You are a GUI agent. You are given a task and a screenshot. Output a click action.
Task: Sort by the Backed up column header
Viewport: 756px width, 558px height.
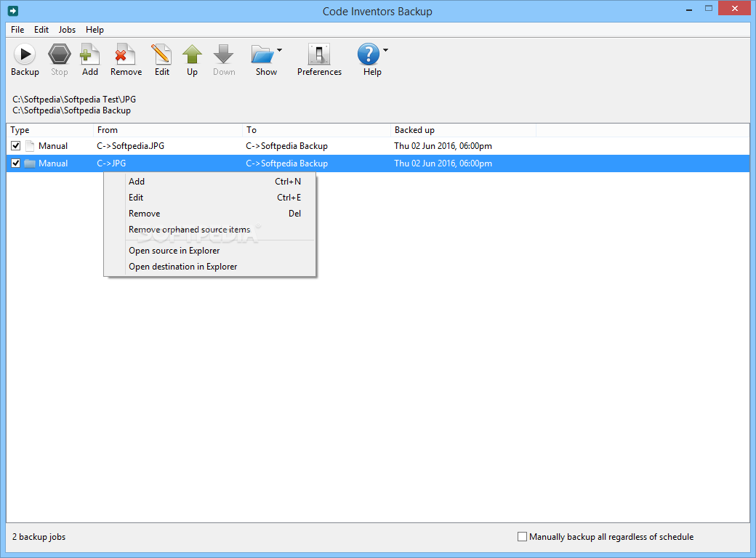click(463, 130)
